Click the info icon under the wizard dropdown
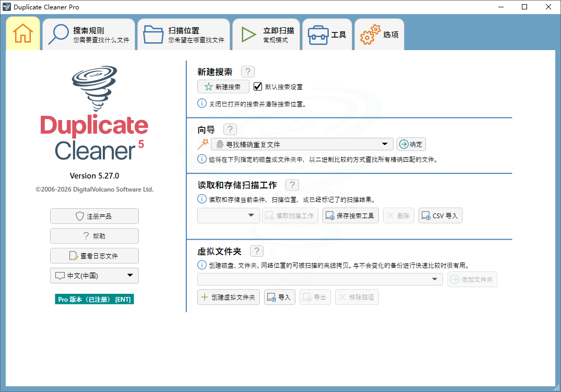The image size is (561, 392). pos(202,159)
